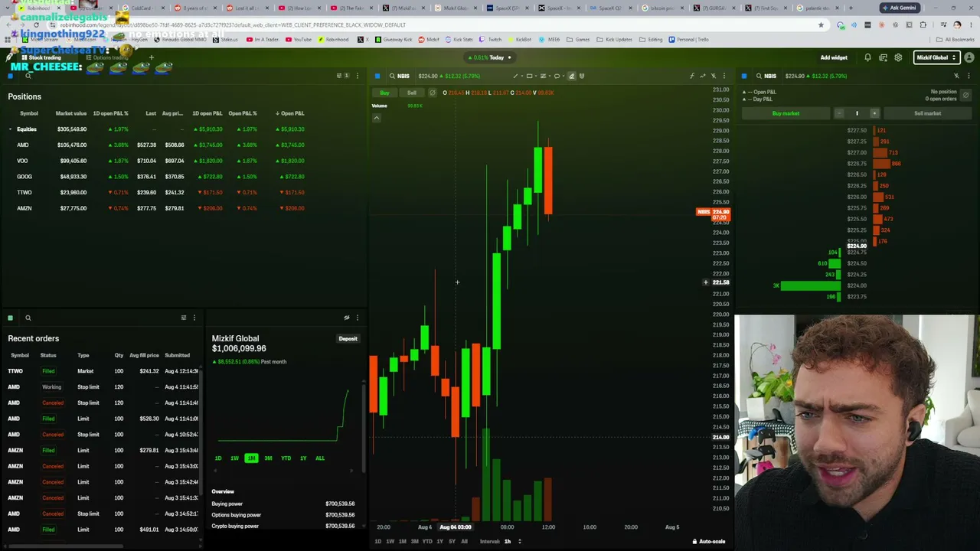
Task: Toggle the magnet snap tool in chart toolbar
Action: [582, 76]
